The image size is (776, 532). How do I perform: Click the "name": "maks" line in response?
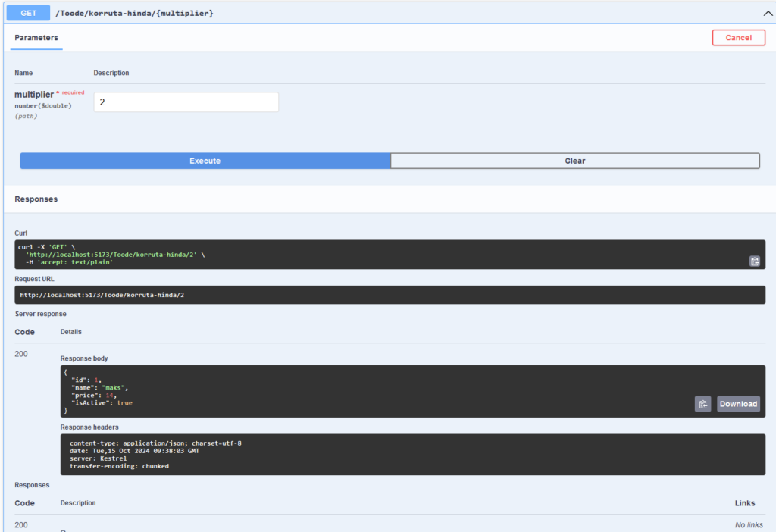click(99, 387)
